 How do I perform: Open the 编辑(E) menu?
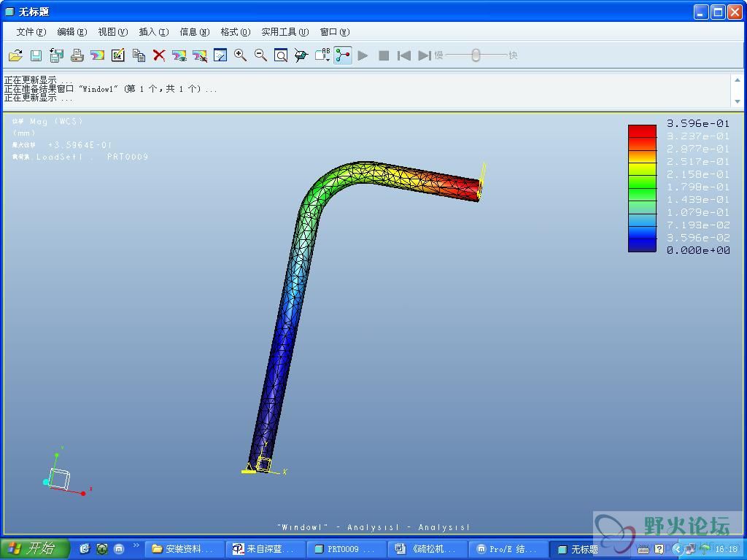coord(72,32)
